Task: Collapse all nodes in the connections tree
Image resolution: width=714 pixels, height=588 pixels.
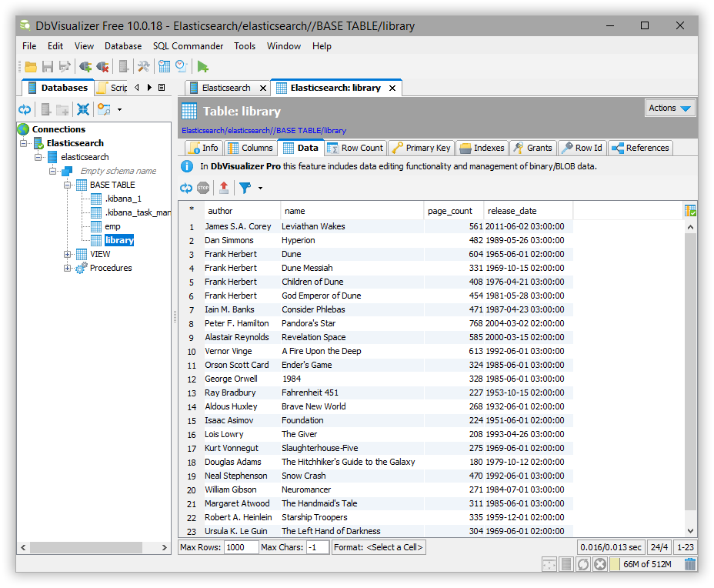Action: (84, 110)
